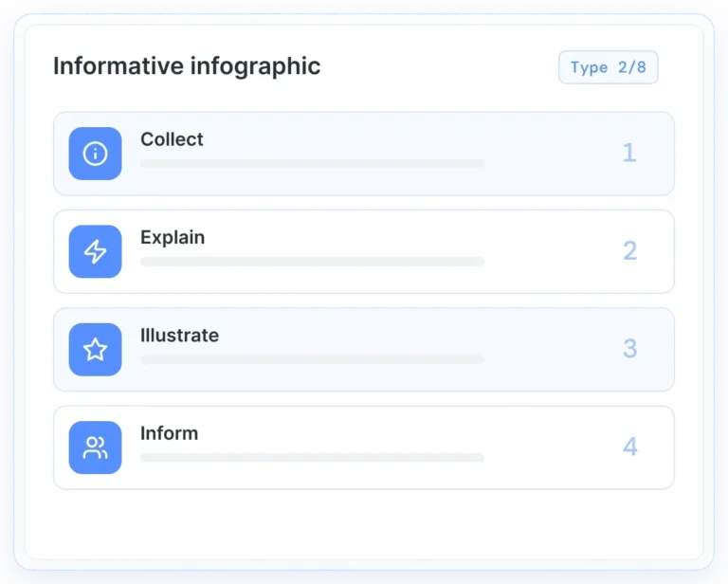
Task: Click the number 2 on the Explain row
Action: coord(629,250)
